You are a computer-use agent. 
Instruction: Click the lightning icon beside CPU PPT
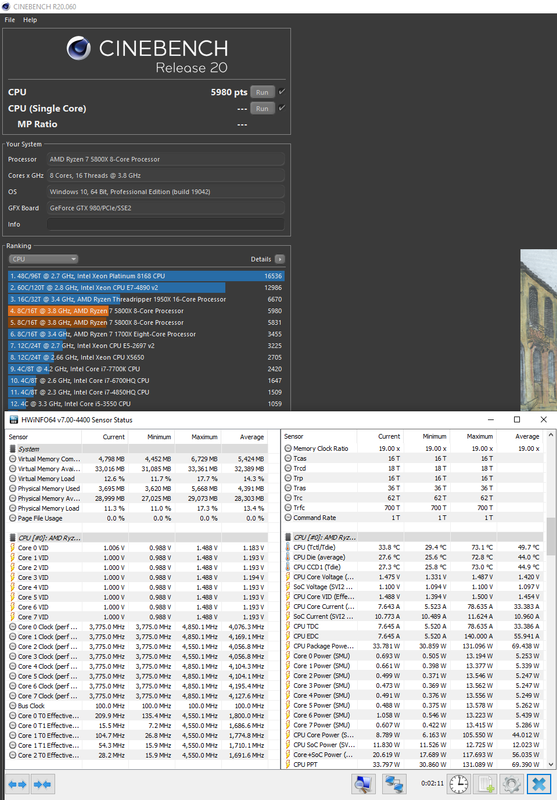[288, 764]
